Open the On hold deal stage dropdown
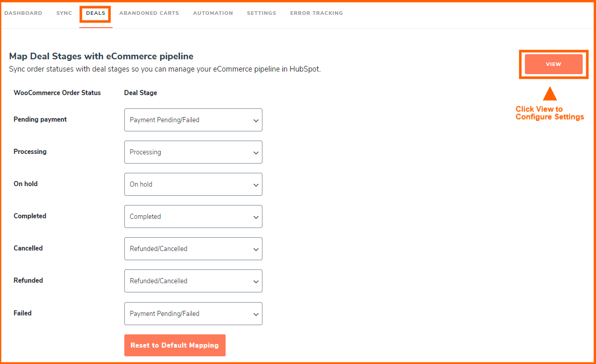The width and height of the screenshot is (596, 364). click(193, 184)
